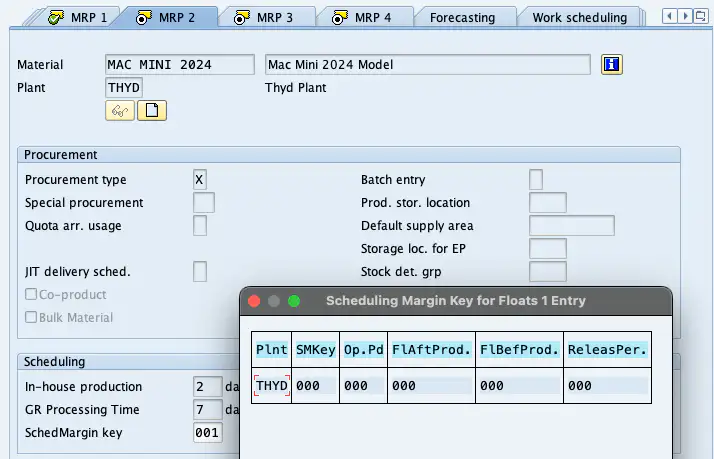714x459 pixels.
Task: Click the Plant field THYD
Action: 124,87
